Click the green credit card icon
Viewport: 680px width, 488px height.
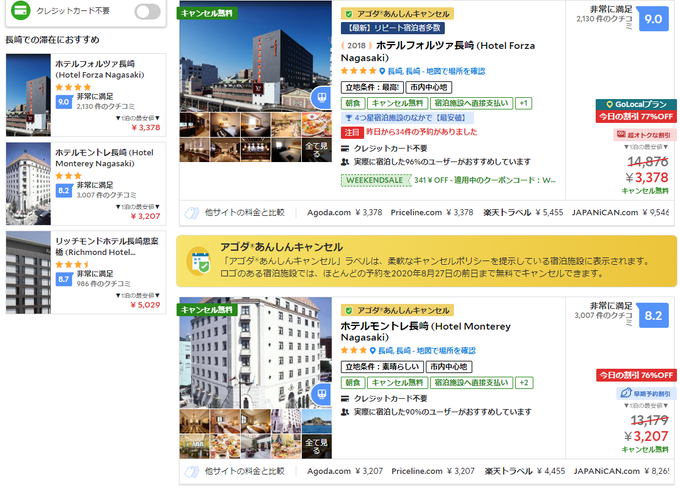pyautogui.click(x=20, y=10)
